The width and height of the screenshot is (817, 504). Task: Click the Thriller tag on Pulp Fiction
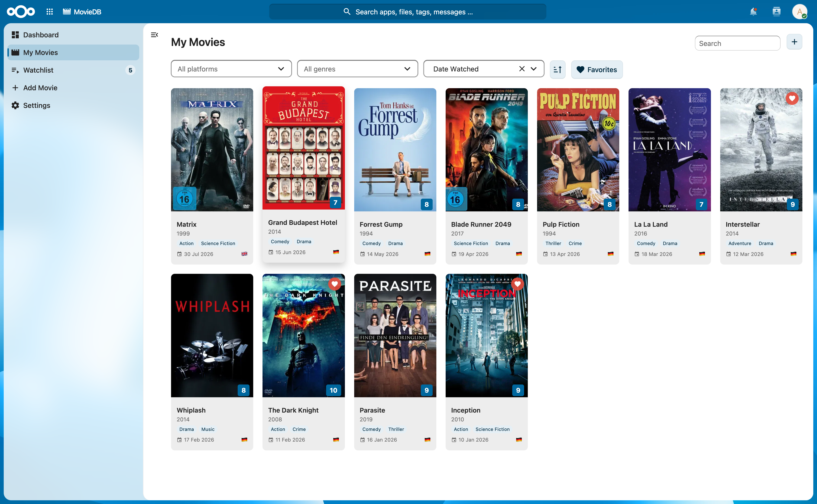coord(553,243)
